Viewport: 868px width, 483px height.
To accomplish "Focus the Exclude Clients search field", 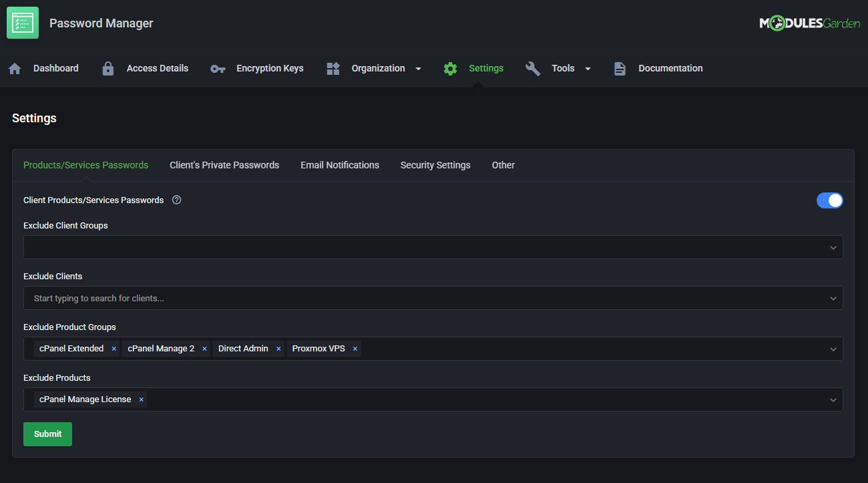I will click(x=433, y=298).
